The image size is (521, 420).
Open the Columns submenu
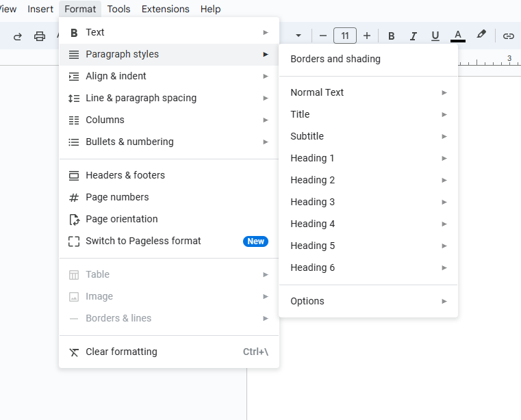click(169, 120)
